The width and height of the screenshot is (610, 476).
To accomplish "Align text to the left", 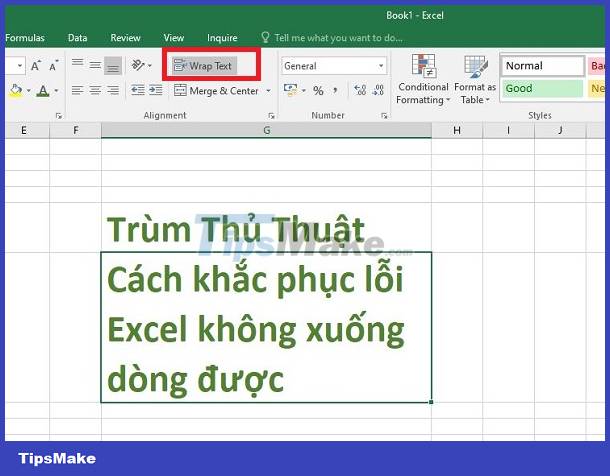I will [77, 91].
